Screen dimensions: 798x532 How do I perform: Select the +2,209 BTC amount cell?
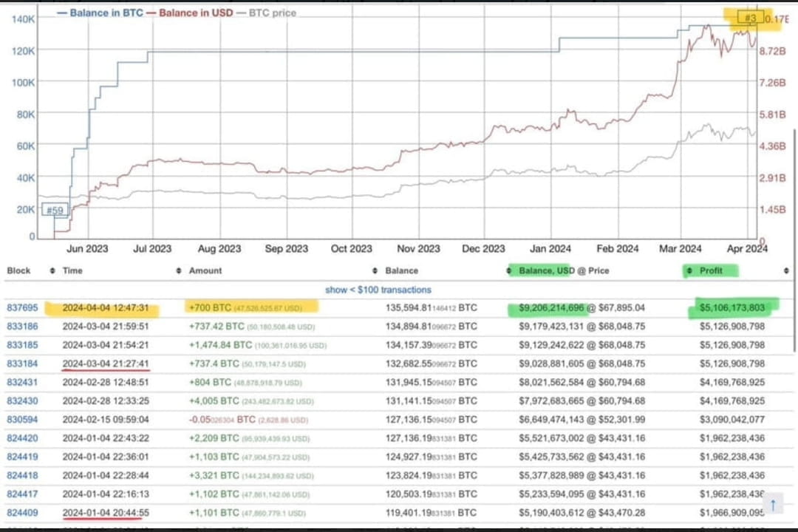click(250, 438)
